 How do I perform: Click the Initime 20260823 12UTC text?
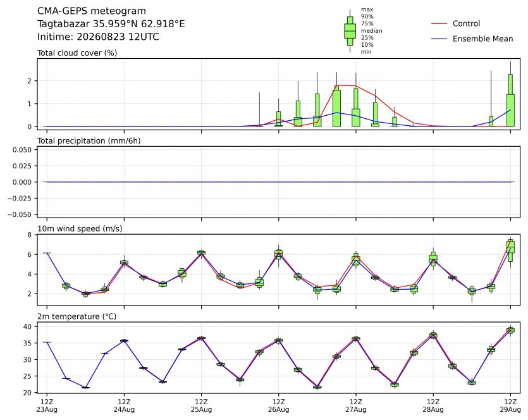coord(98,37)
